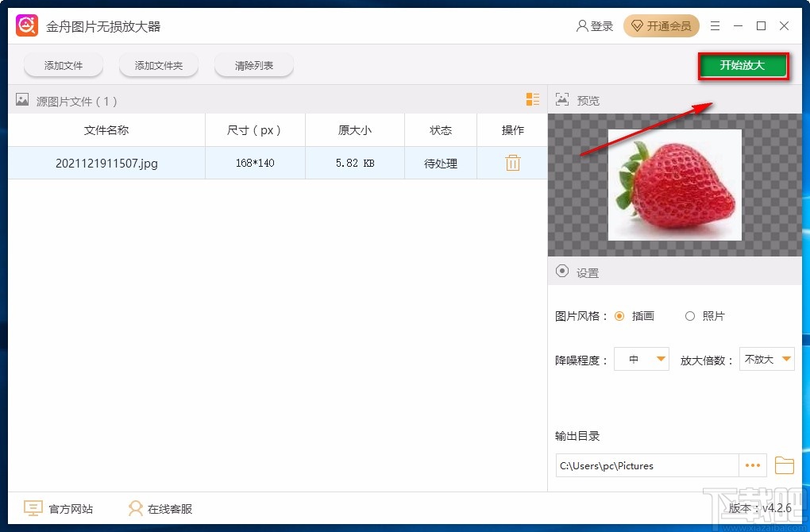
Task: Switch to the 预览 panel header
Action: (585, 100)
